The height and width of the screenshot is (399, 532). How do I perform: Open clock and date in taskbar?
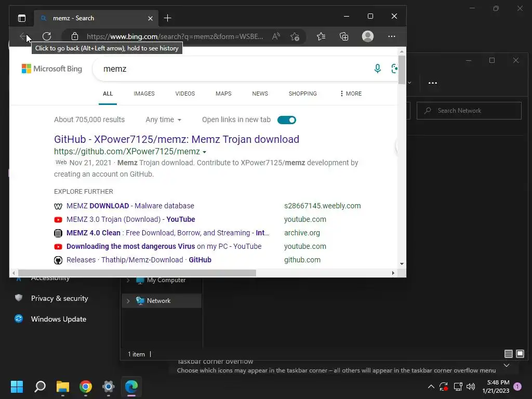click(496, 387)
